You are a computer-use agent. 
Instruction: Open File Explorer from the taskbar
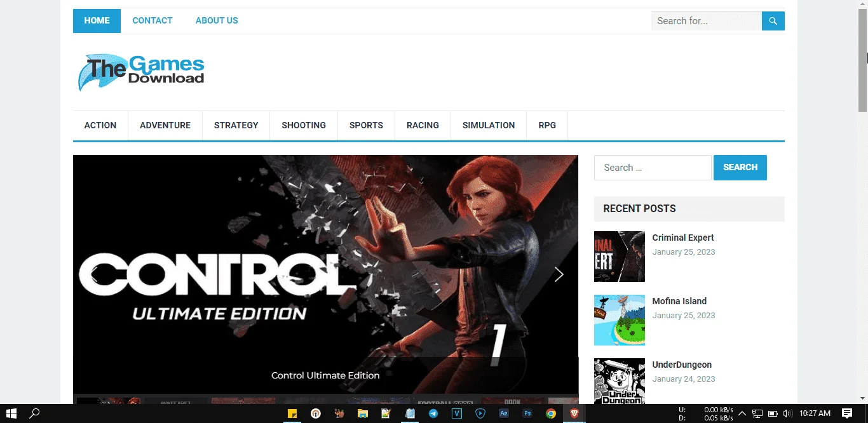tap(362, 413)
